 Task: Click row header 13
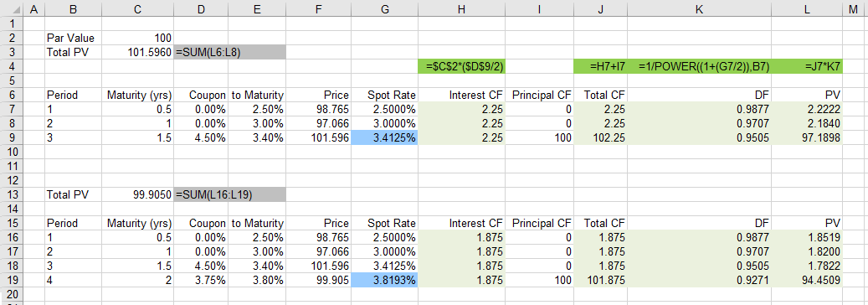click(x=13, y=194)
